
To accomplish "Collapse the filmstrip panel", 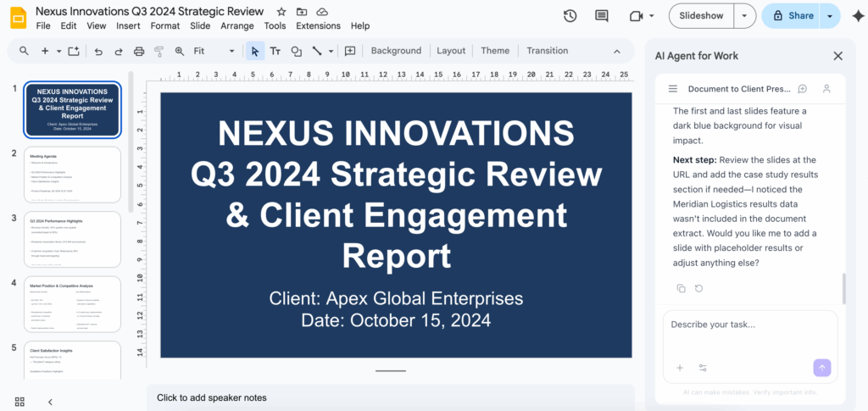I will tap(50, 402).
